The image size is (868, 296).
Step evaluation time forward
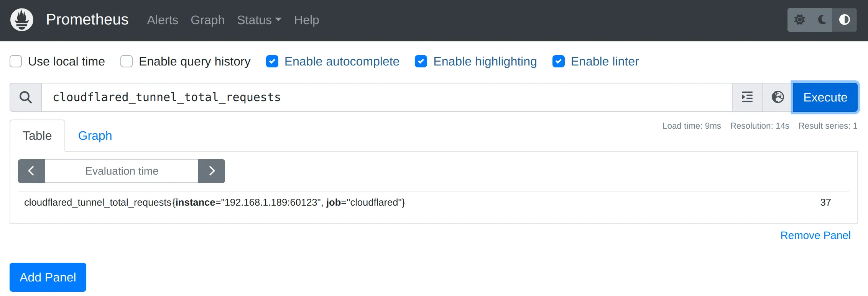(211, 171)
